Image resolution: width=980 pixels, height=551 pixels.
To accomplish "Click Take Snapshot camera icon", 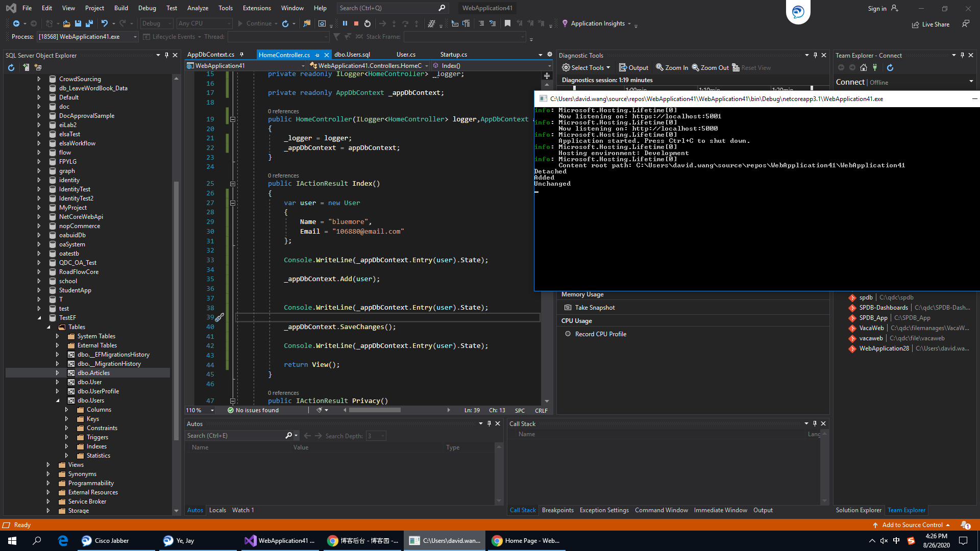I will tap(568, 308).
